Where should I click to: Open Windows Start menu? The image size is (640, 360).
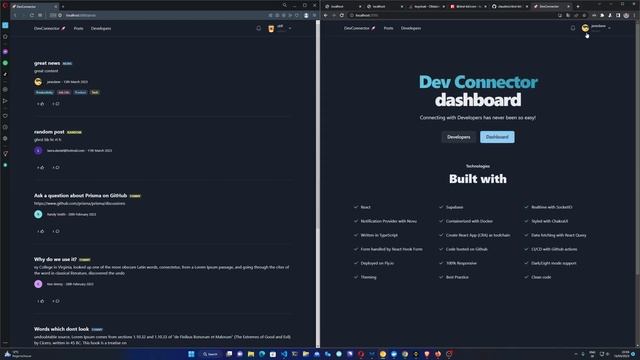pos(191,354)
